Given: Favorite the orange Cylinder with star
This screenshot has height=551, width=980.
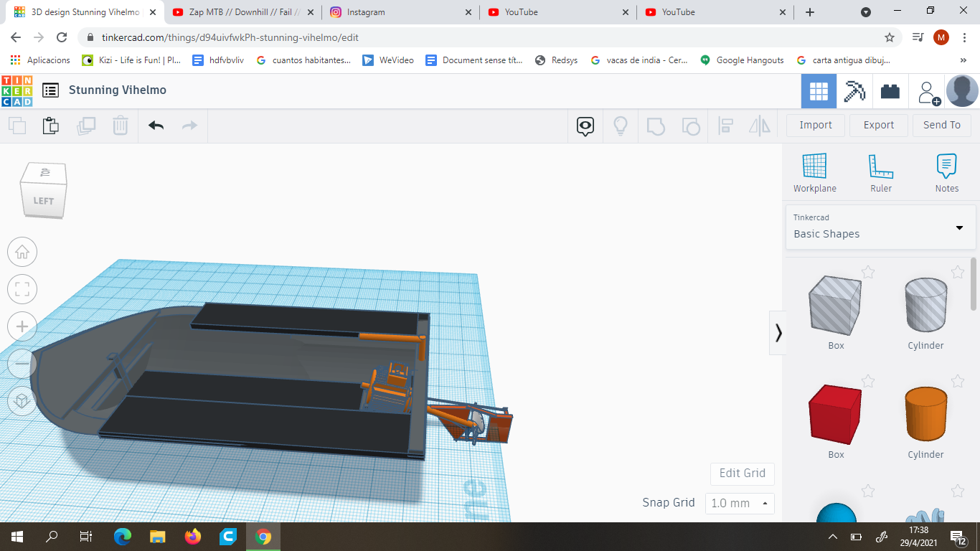Looking at the screenshot, I should (x=958, y=381).
